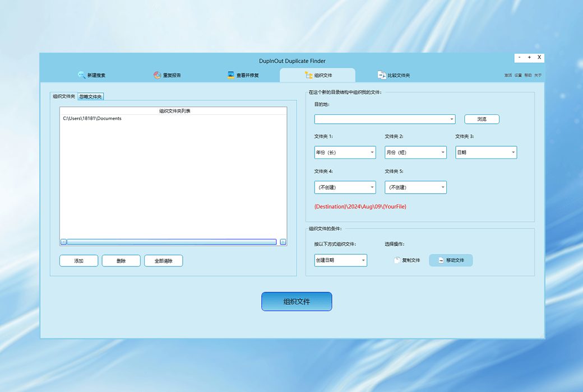The height and width of the screenshot is (392, 583).
Task: Click the 浏览 (Browse) button
Action: 482,119
